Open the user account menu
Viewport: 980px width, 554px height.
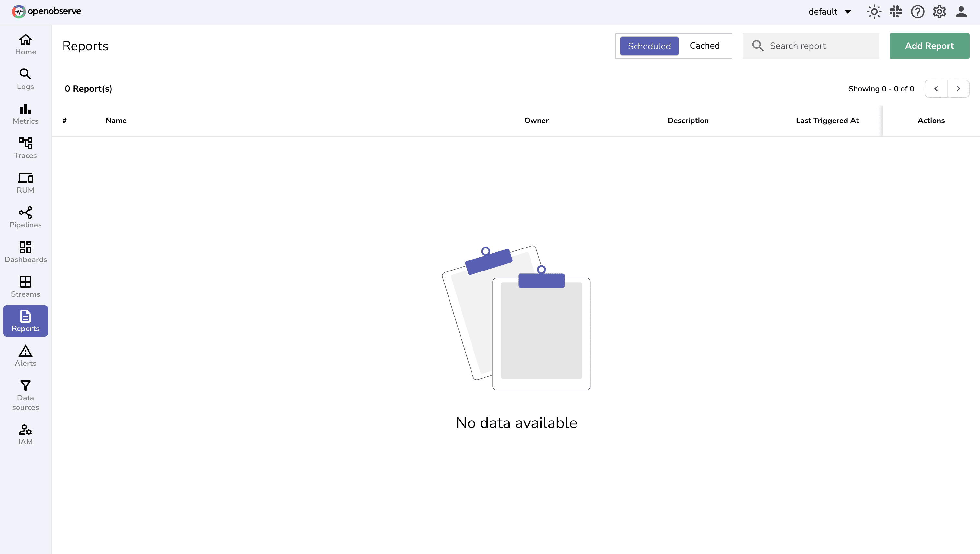961,12
